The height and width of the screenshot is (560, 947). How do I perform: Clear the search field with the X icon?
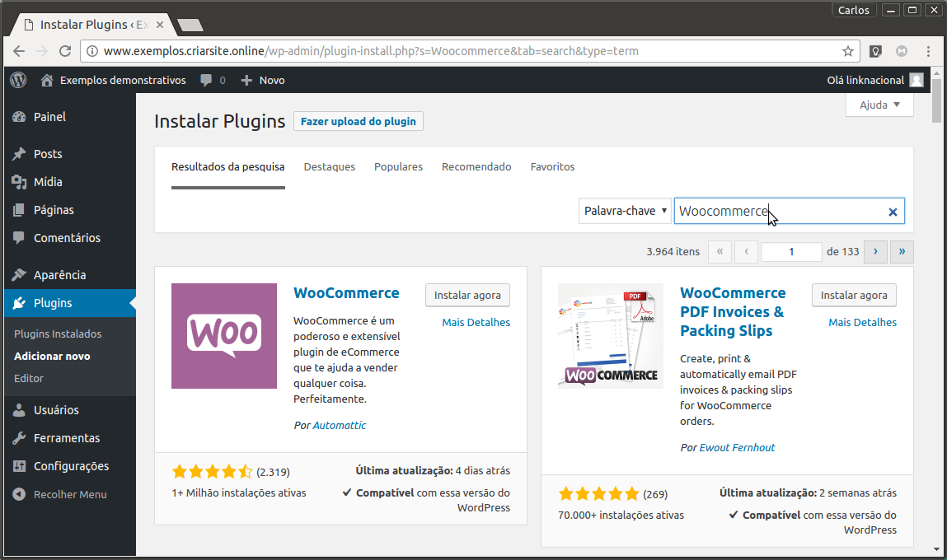(893, 212)
